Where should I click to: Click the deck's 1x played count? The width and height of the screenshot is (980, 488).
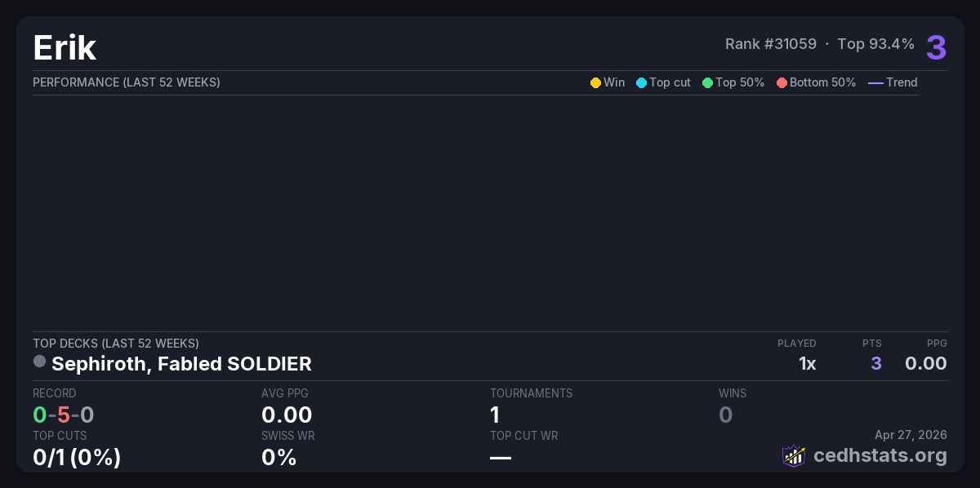point(807,363)
